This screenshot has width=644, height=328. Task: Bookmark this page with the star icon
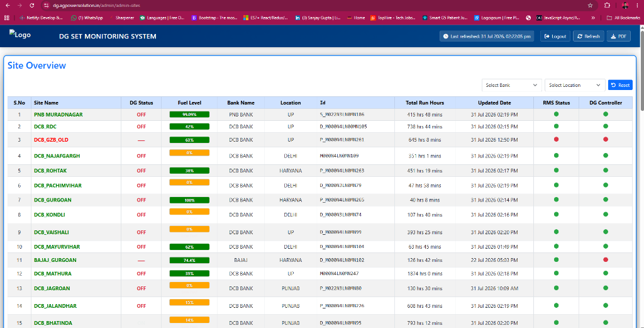pyautogui.click(x=590, y=5)
